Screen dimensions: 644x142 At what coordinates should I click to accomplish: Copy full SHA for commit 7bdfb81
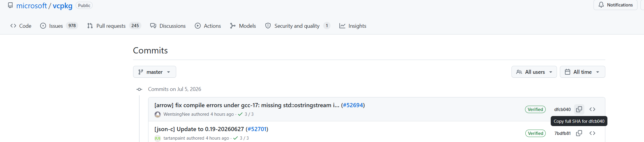[579, 133]
